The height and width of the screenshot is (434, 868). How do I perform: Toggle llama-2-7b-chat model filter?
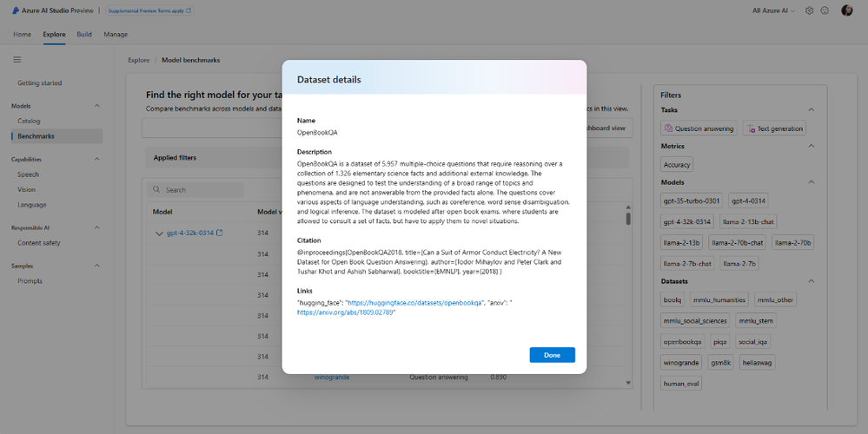(x=687, y=264)
